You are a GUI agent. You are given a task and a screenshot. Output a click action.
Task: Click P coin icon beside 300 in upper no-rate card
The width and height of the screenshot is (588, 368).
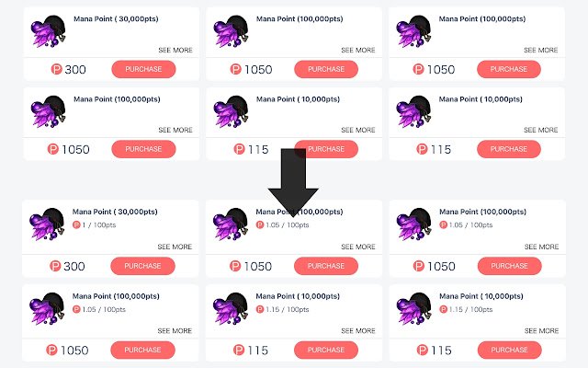point(56,69)
